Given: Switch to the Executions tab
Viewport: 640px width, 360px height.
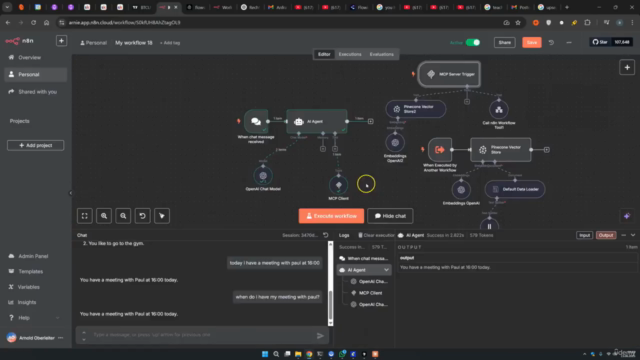Looking at the screenshot, I should pos(350,54).
